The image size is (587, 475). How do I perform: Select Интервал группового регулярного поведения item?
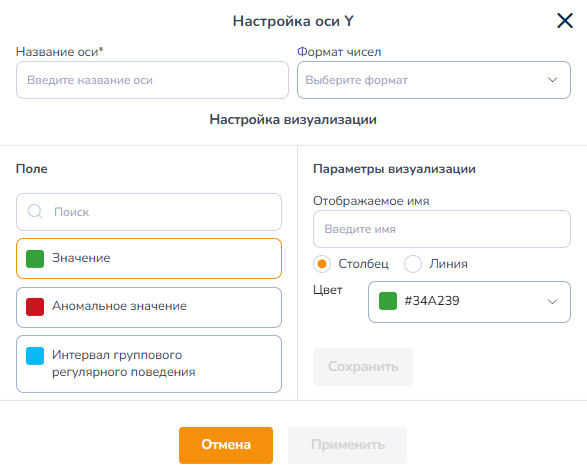tap(149, 364)
